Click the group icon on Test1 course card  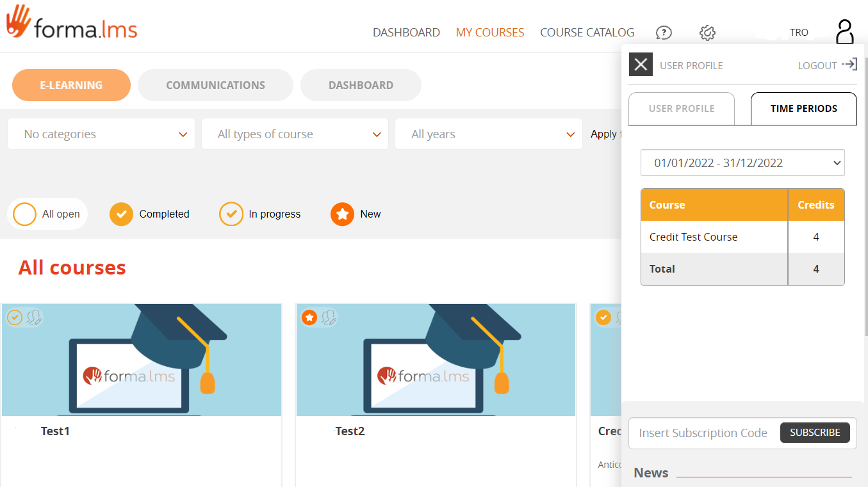(33, 317)
